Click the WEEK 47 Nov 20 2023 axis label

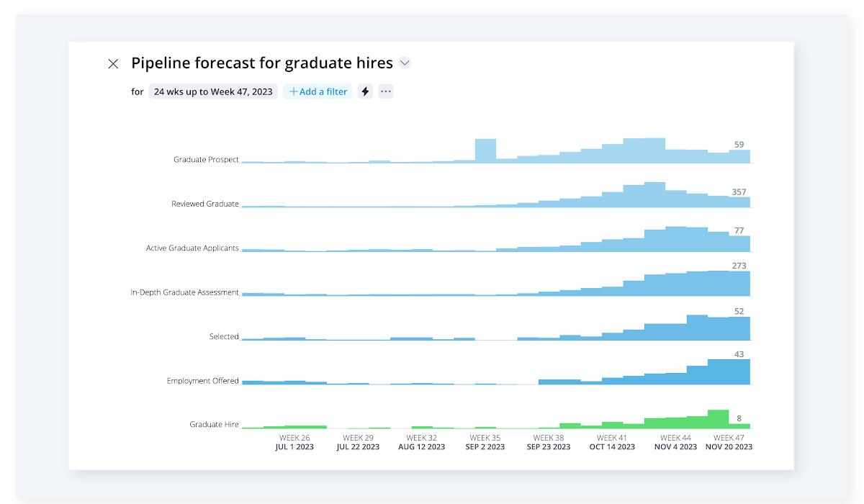click(x=729, y=442)
